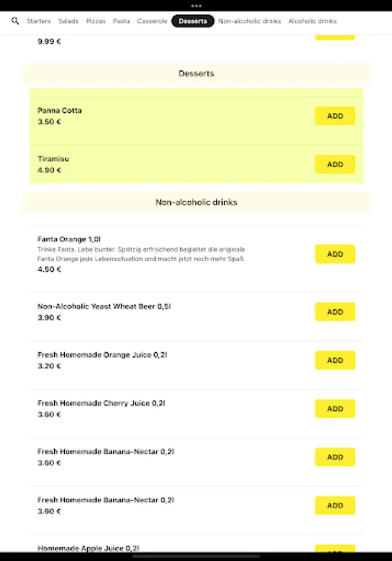
Task: Open the Non-alcoholic drinks tab
Action: click(x=249, y=21)
